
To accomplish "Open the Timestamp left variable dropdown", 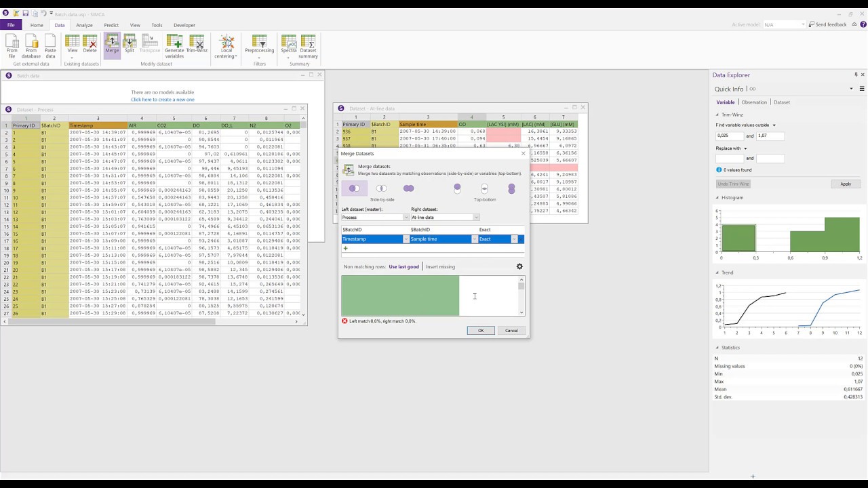I will pos(406,239).
